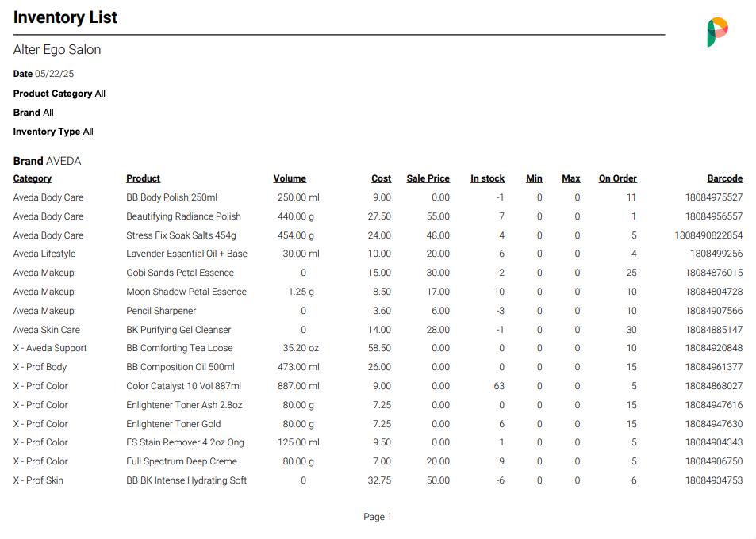This screenshot has width=756, height=539.
Task: Select barcode 18084885147
Action: pyautogui.click(x=714, y=330)
